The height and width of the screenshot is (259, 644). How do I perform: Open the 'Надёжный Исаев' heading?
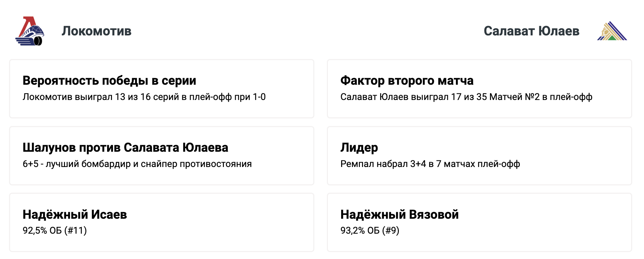(74, 215)
